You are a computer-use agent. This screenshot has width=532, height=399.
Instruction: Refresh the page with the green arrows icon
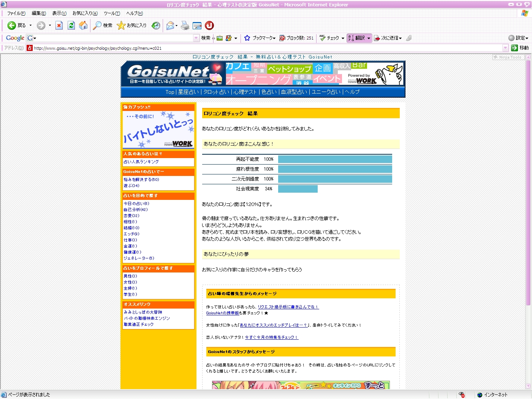coord(71,25)
